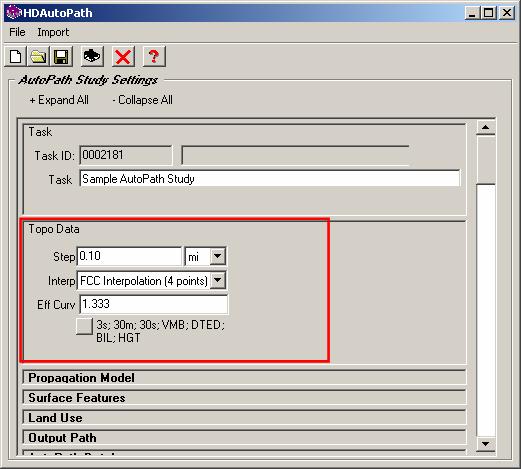Click the topo database selector square button
Viewport: 521px width, 469px height.
[84, 326]
